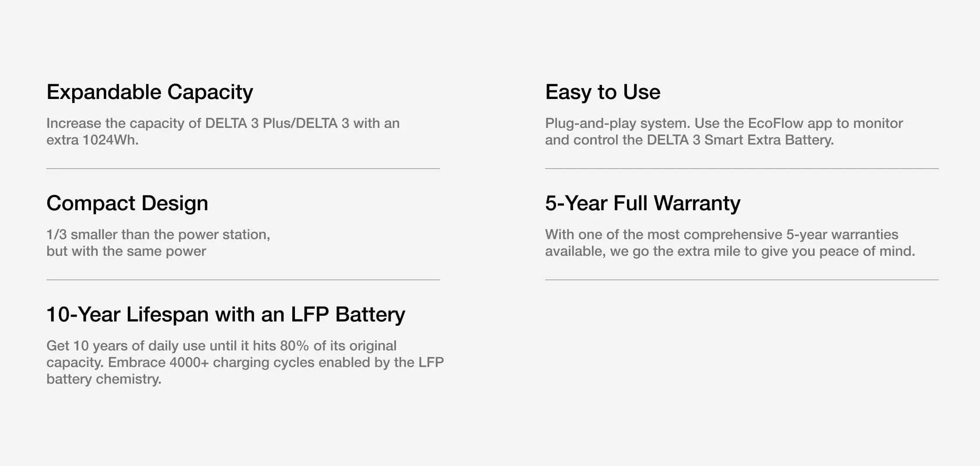Image resolution: width=980 pixels, height=466 pixels.
Task: Click the 5-Year Full Warranty heading
Action: 642,203
